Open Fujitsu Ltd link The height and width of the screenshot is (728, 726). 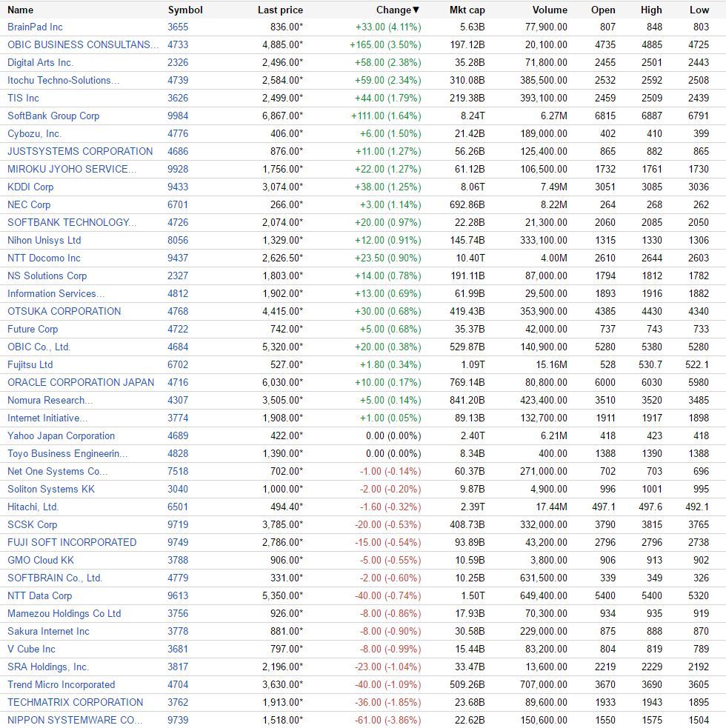pyautogui.click(x=30, y=365)
